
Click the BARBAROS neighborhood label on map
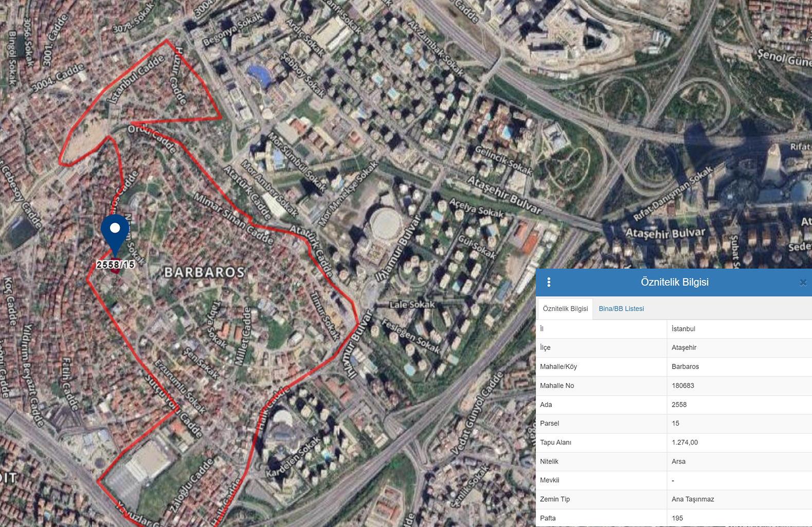(x=204, y=272)
